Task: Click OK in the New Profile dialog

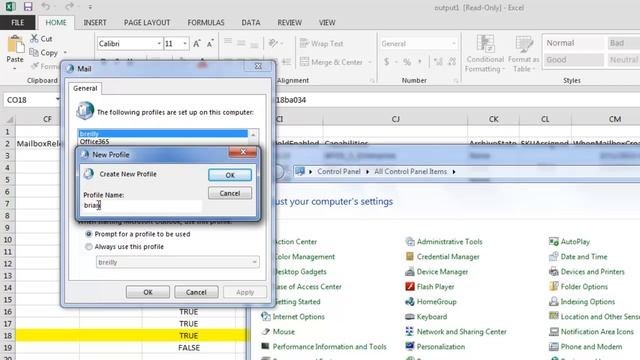Action: tap(230, 175)
